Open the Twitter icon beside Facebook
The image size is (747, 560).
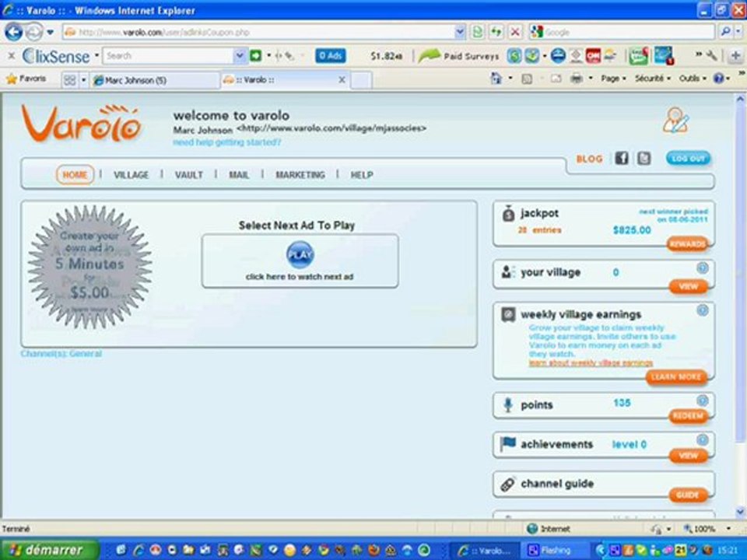click(x=644, y=158)
